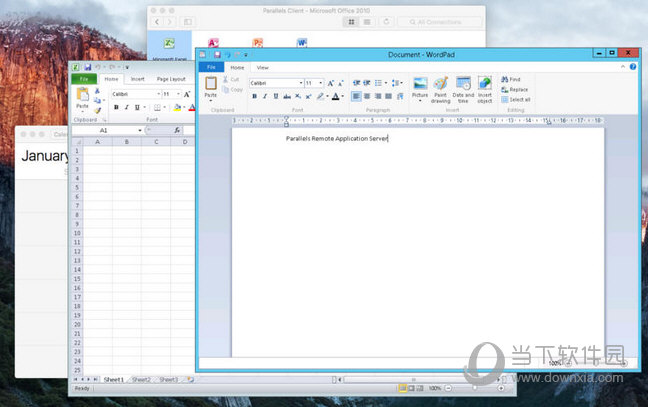Click the Excel fill color bucket icon
Viewport: 648px width, 407px height.
[x=177, y=107]
